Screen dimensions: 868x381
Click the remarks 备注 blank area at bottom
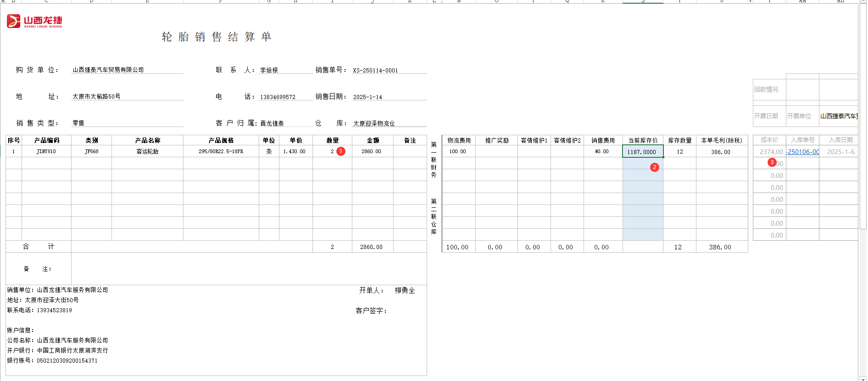click(248, 269)
